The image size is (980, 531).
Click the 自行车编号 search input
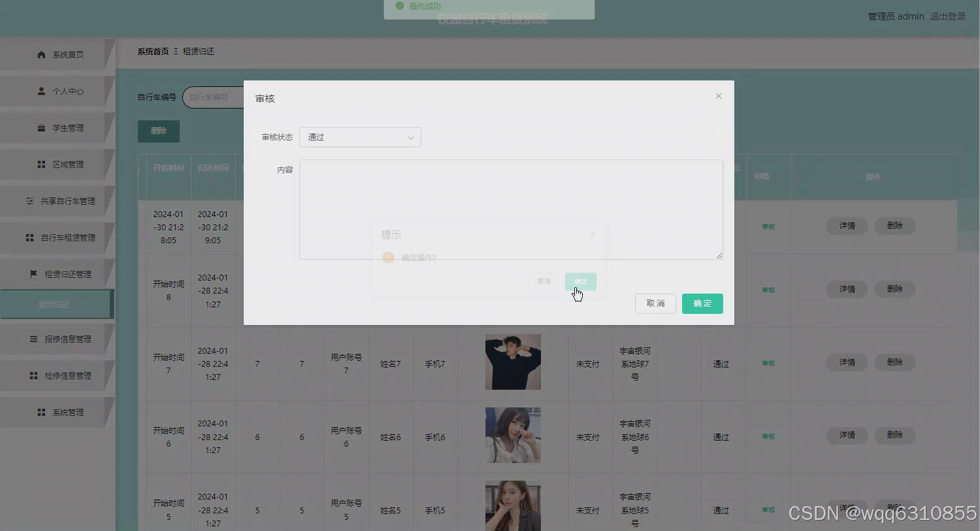[213, 97]
